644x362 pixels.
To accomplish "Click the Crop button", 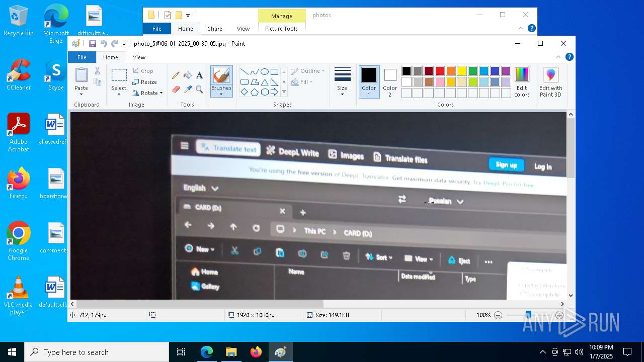I will (143, 71).
